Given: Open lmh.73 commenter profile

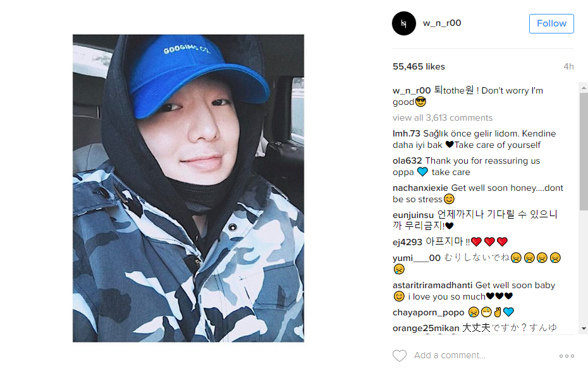Looking at the screenshot, I should click(406, 133).
